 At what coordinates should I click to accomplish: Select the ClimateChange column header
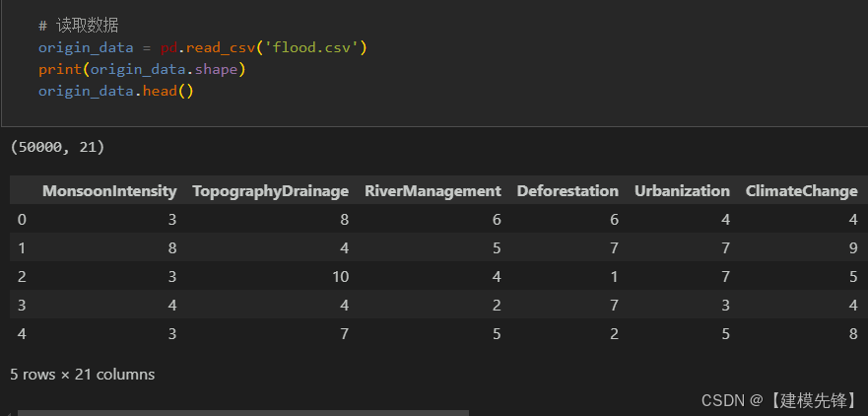tap(802, 191)
